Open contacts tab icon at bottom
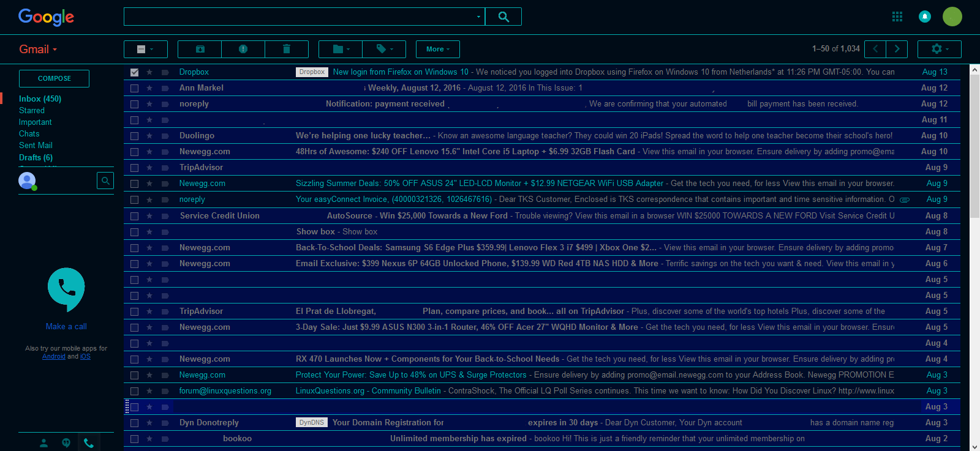This screenshot has width=980, height=451. (43, 443)
